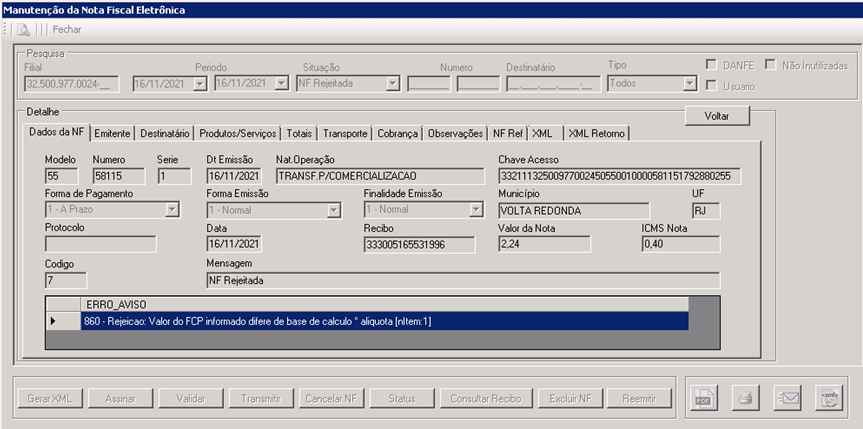Click the Recibo field
The width and height of the screenshot is (863, 429).
(419, 245)
